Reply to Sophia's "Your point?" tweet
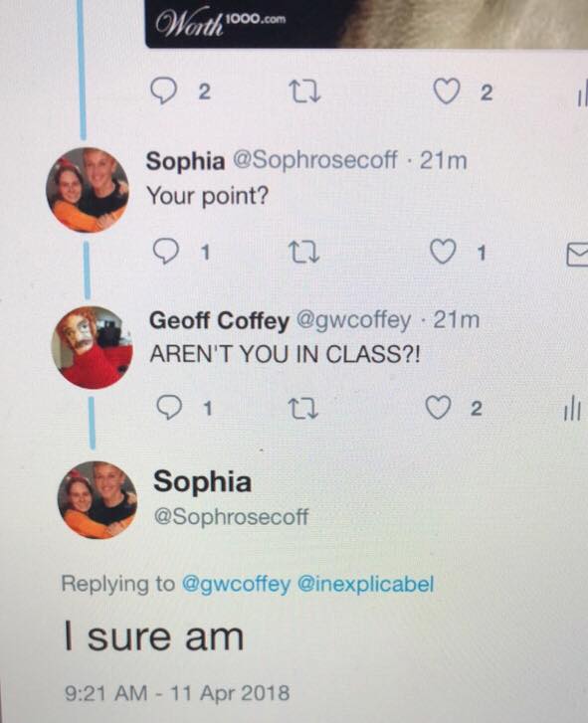Screen dimensions: 588x723 (x=166, y=252)
